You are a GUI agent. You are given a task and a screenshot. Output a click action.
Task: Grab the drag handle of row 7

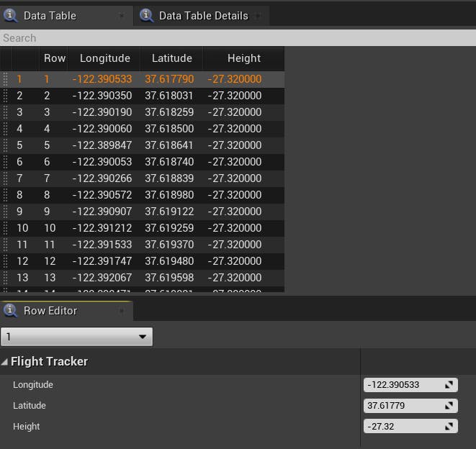coord(5,178)
